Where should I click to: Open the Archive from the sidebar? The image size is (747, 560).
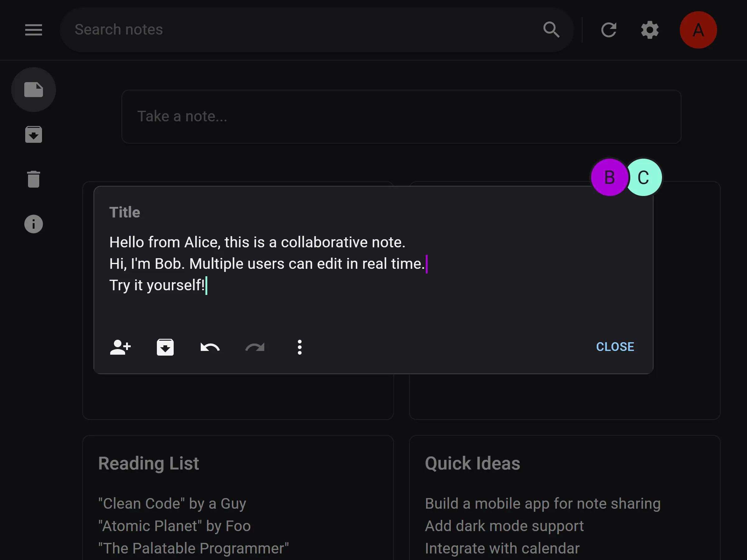tap(33, 134)
